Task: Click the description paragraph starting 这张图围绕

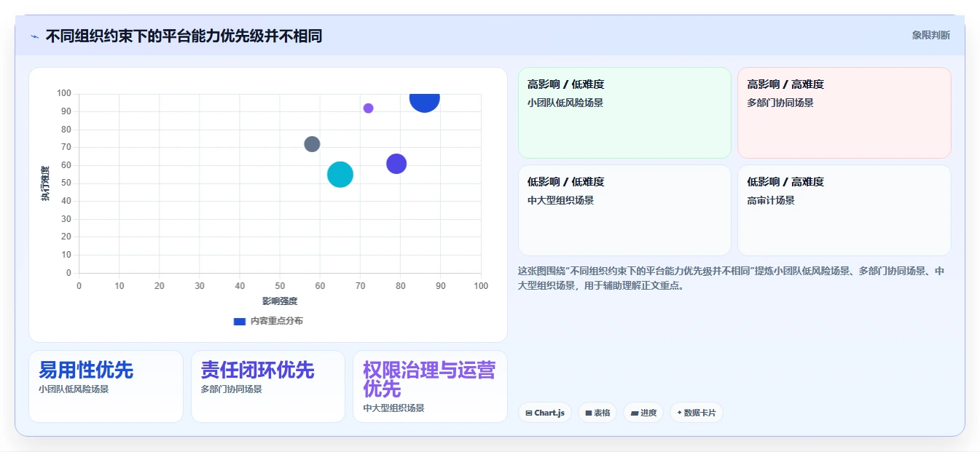Action: coord(732,278)
